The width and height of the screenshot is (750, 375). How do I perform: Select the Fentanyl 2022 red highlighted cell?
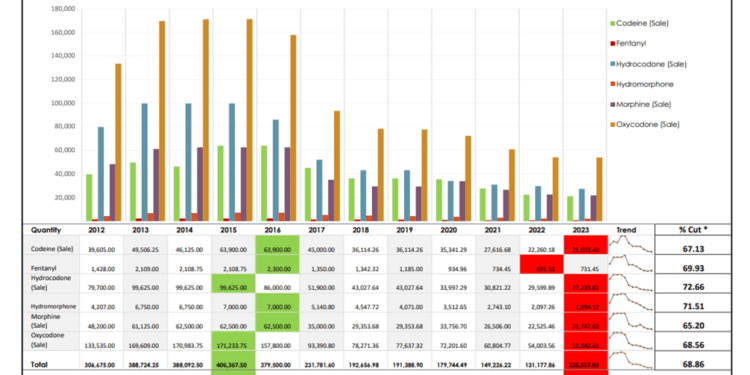(x=541, y=265)
